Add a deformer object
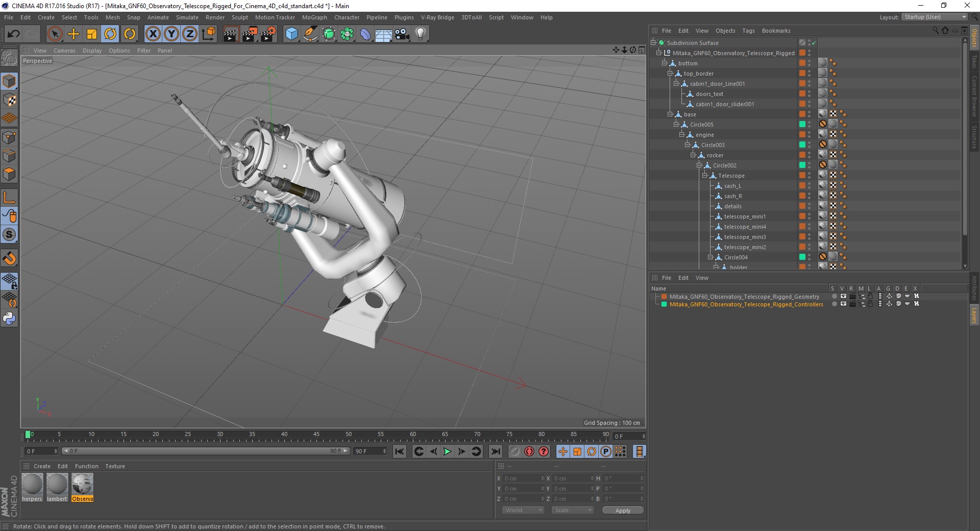Viewport: 980px width, 531px height. pos(365,34)
